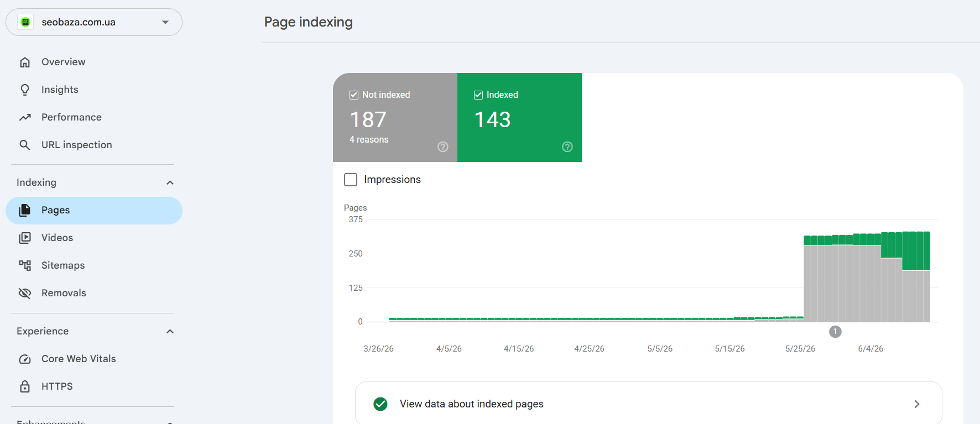Open the Insights menu item

94,90
